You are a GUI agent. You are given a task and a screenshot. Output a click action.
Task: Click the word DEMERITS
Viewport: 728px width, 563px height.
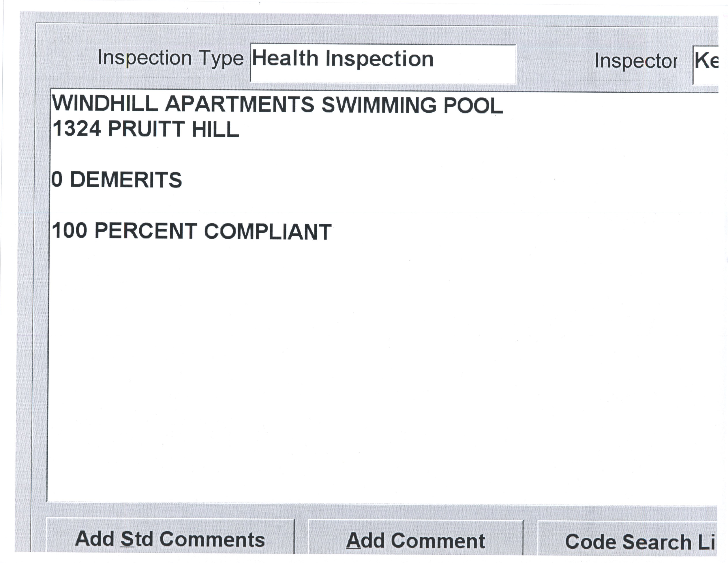point(126,180)
